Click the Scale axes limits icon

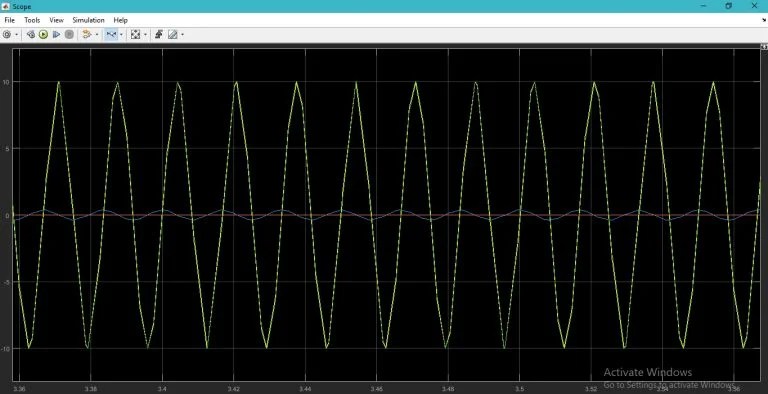(136, 34)
